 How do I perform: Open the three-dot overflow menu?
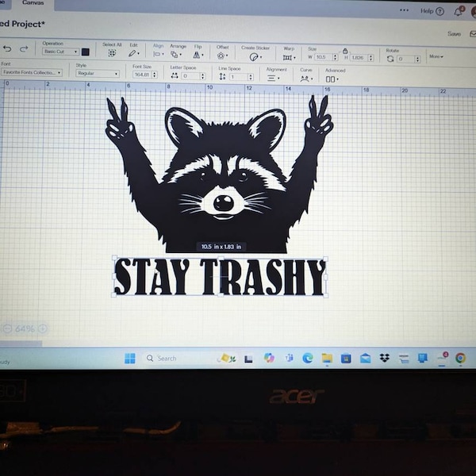404,10
